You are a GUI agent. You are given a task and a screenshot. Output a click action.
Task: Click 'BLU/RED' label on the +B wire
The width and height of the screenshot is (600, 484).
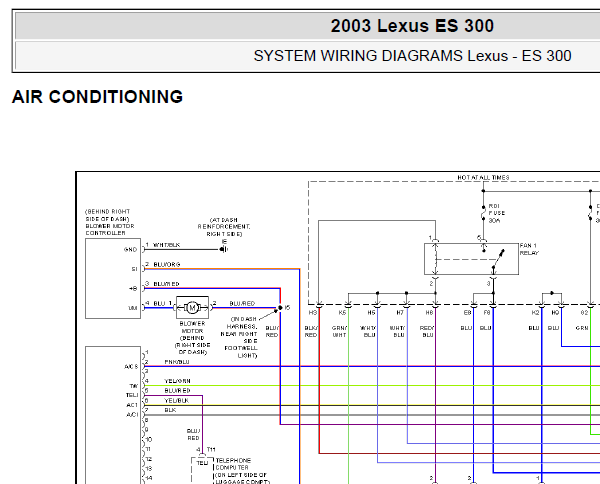pos(166,284)
